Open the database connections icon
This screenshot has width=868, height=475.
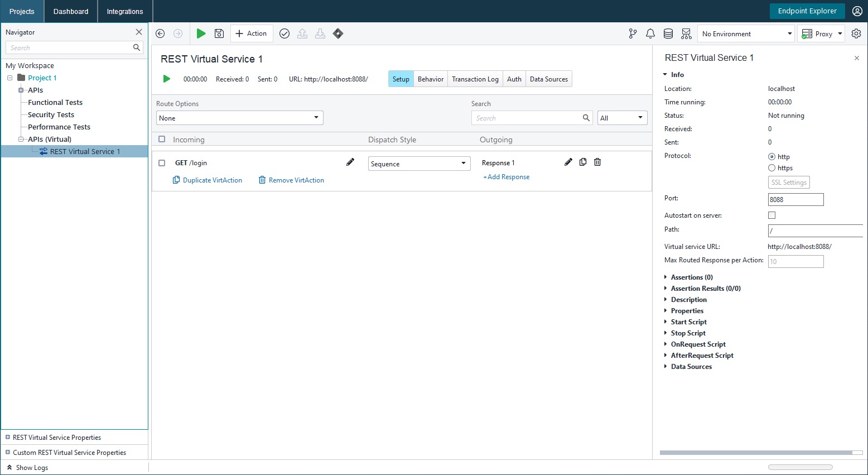coord(668,33)
